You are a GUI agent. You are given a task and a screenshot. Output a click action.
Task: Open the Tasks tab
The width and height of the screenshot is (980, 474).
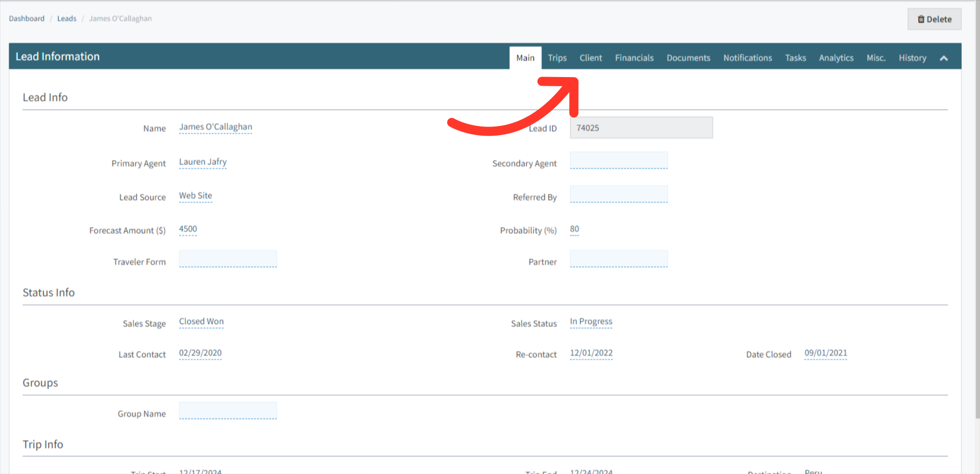795,58
